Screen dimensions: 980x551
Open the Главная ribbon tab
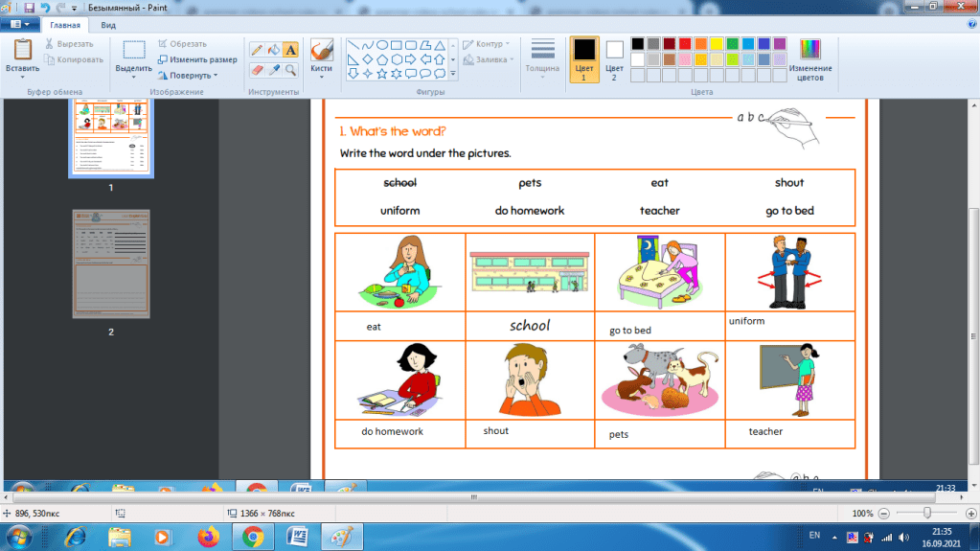(63, 24)
